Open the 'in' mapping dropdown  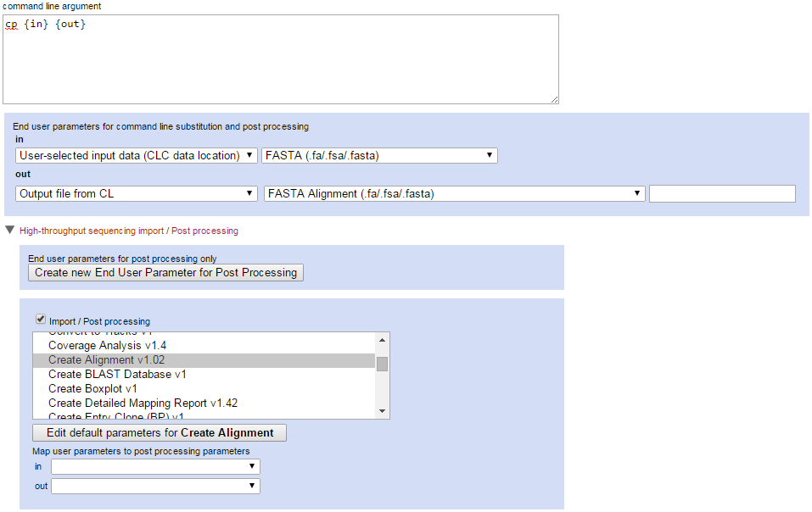point(253,466)
